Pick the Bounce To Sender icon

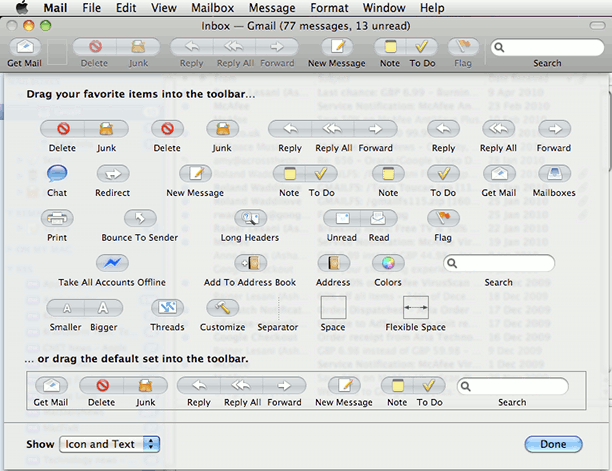coord(140,219)
